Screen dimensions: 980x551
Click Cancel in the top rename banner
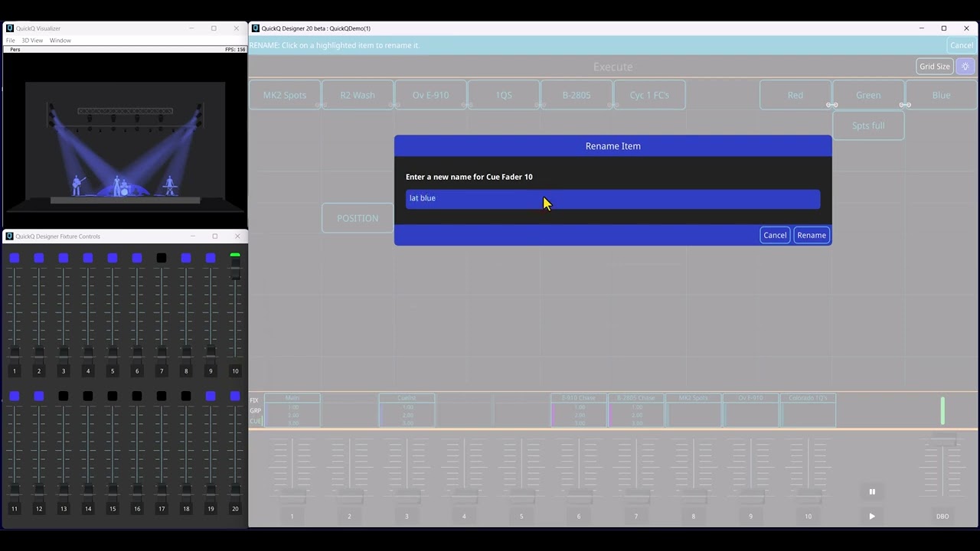[x=962, y=45]
